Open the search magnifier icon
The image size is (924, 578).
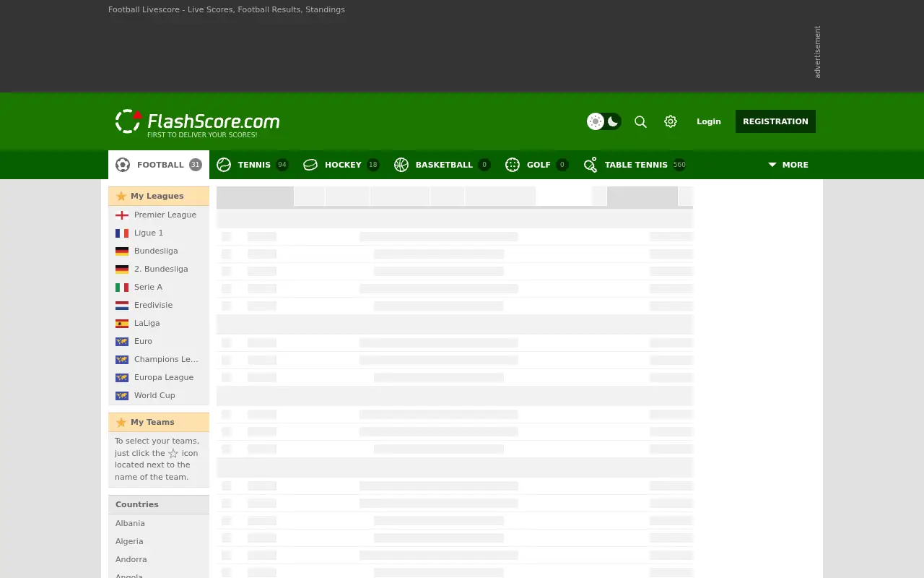click(x=640, y=121)
